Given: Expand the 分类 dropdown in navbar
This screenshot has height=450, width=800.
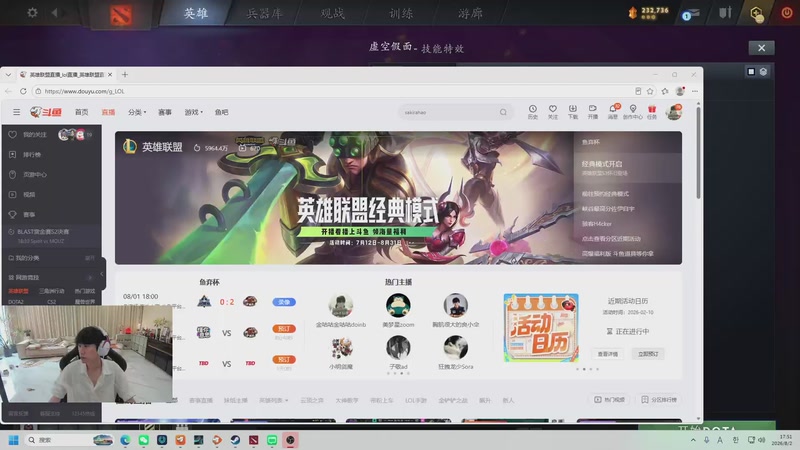Looking at the screenshot, I should point(137,112).
